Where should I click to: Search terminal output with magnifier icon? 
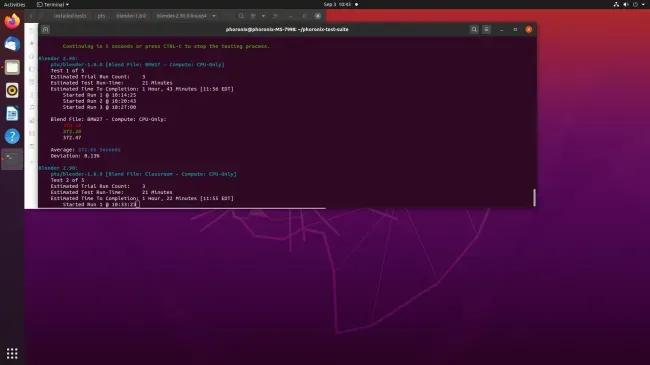(x=474, y=29)
